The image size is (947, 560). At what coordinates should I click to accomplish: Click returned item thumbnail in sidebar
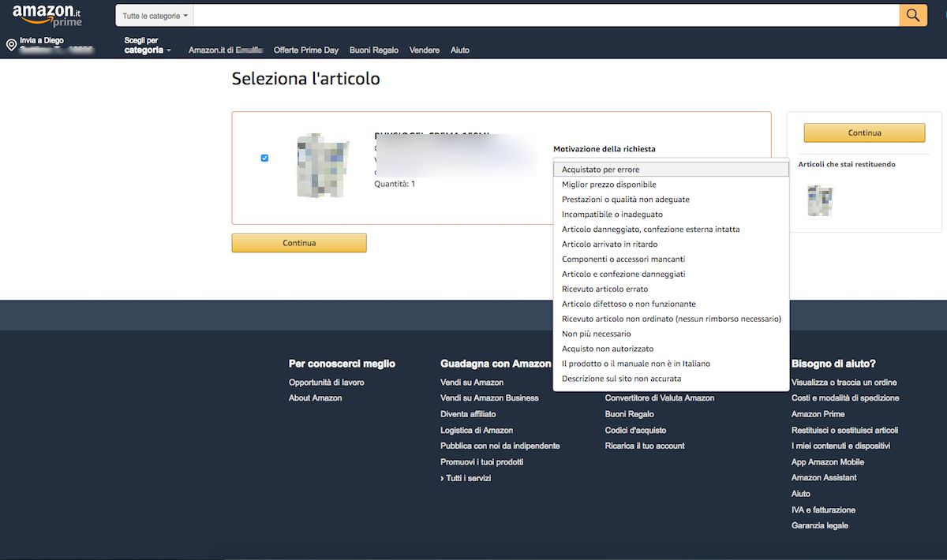[x=820, y=200]
